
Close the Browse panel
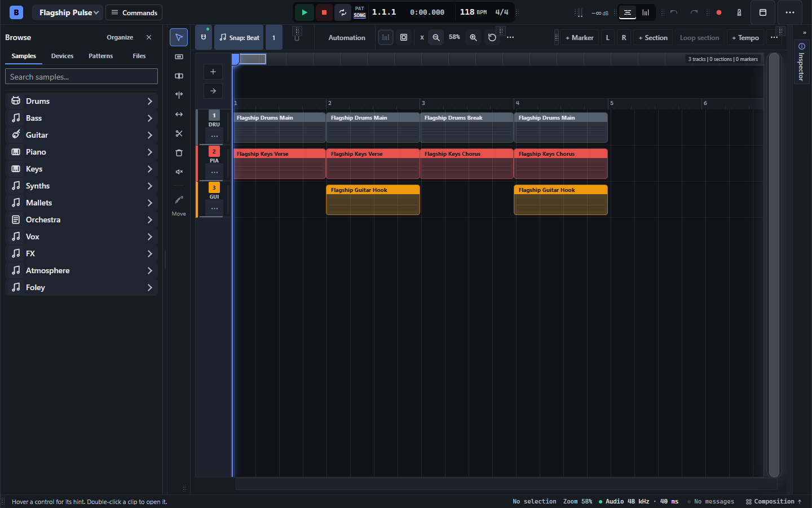tap(149, 37)
